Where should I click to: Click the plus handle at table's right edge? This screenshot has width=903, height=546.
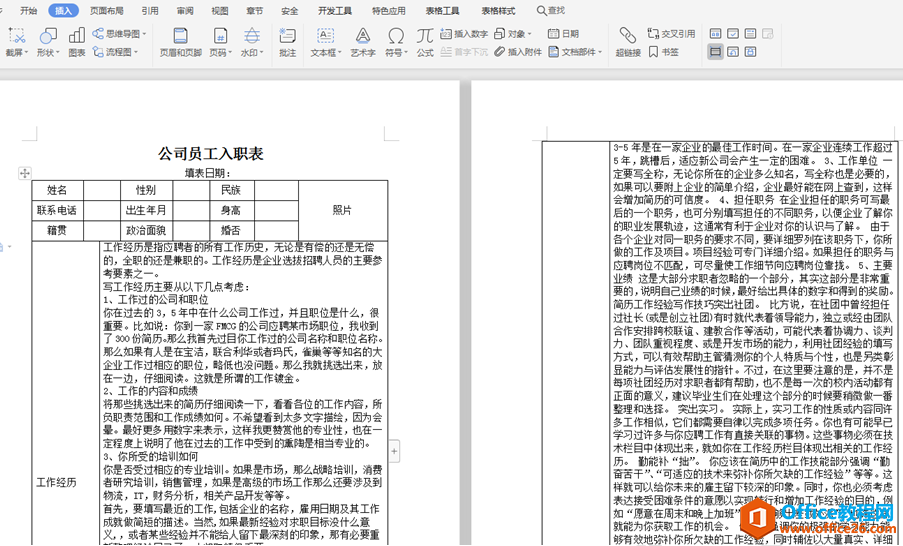pos(394,451)
